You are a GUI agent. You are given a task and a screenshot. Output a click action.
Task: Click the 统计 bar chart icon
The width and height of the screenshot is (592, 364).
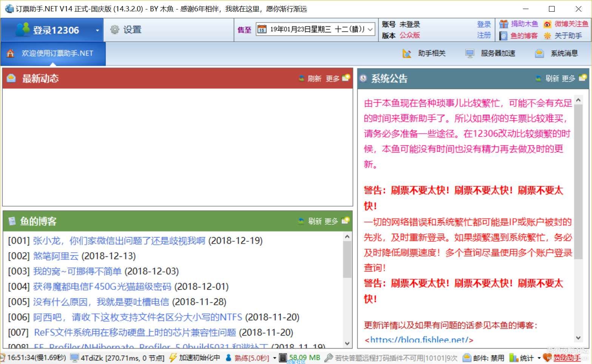pyautogui.click(x=513, y=358)
